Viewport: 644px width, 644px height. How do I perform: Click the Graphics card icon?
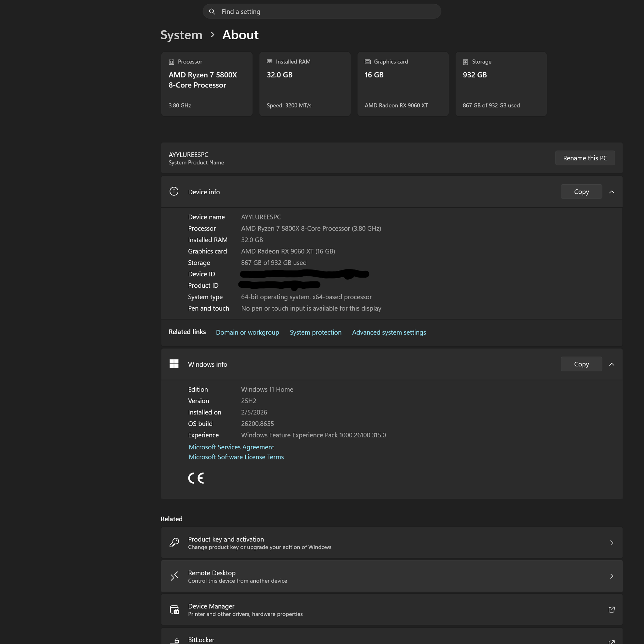click(368, 62)
